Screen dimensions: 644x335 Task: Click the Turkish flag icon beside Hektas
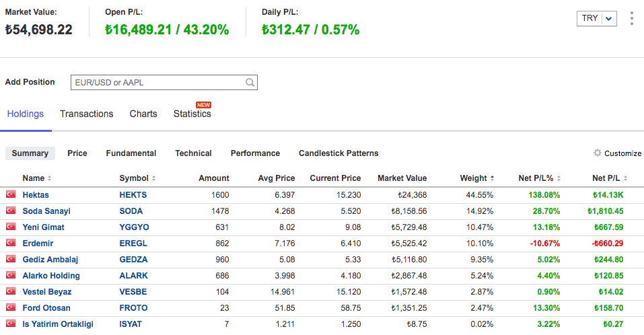coord(11,195)
